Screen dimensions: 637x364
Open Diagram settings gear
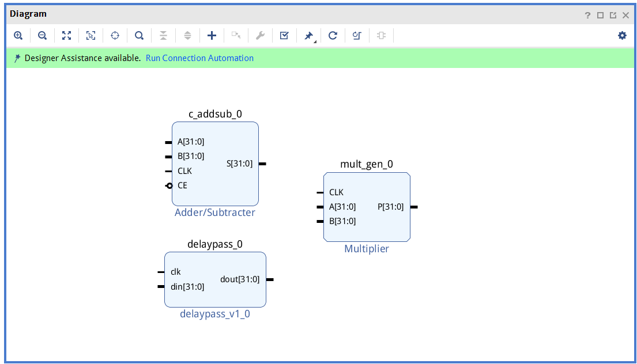click(x=622, y=36)
